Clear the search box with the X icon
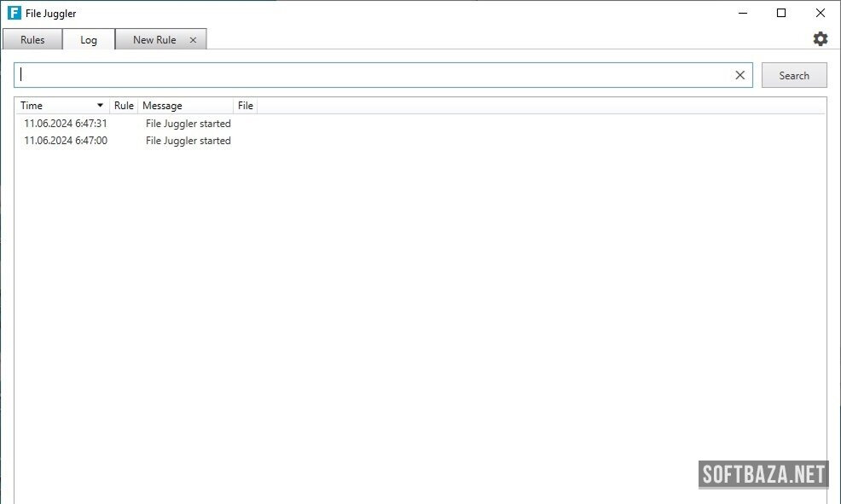Screen dimensions: 841x504 tap(739, 75)
